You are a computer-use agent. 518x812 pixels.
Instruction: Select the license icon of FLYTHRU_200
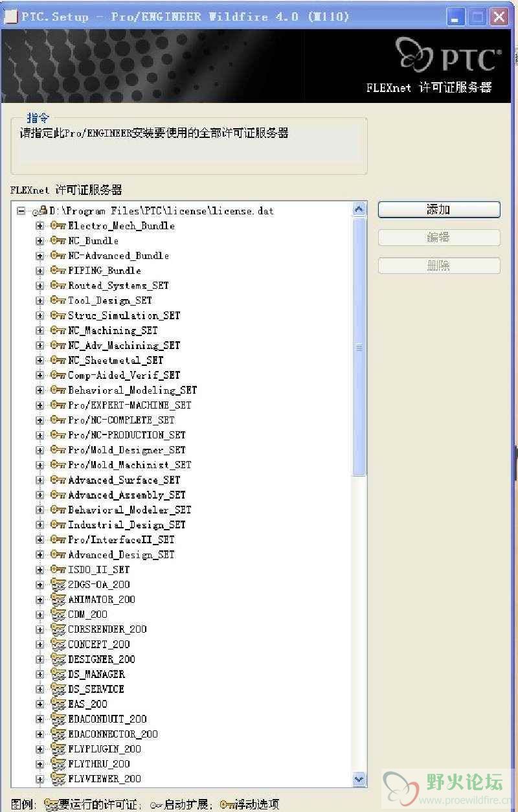pos(58,763)
